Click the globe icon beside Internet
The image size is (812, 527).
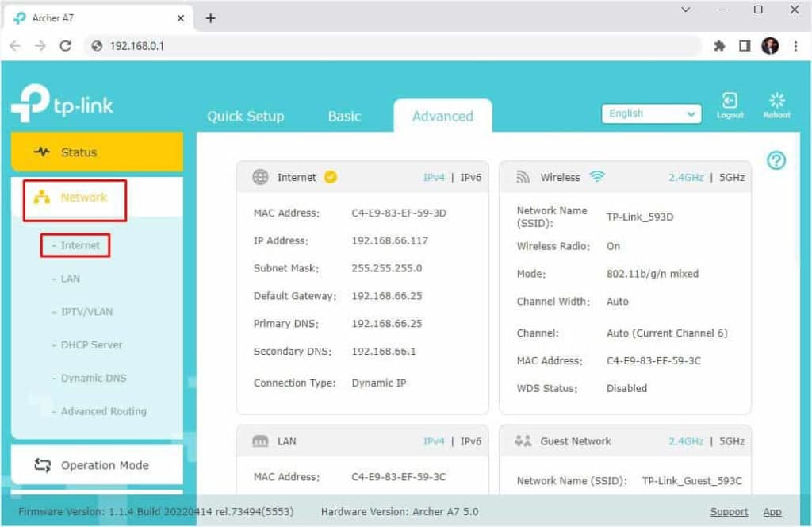click(259, 177)
